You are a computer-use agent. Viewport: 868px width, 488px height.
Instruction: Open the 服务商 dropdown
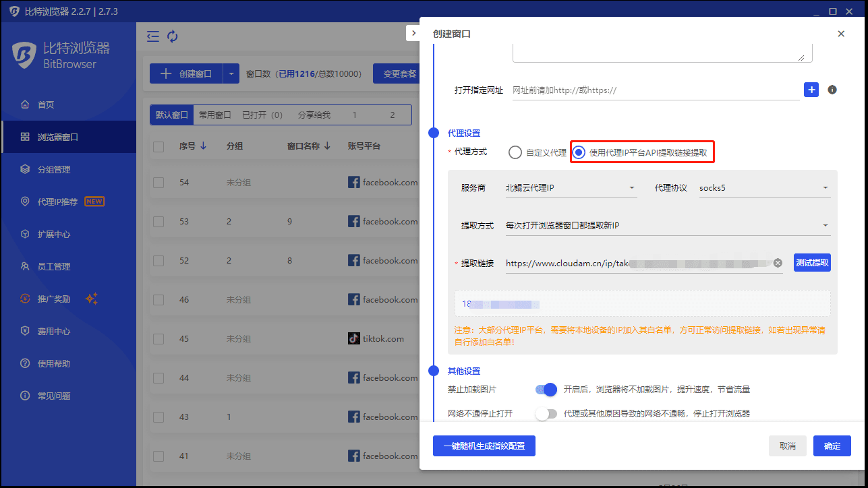571,188
